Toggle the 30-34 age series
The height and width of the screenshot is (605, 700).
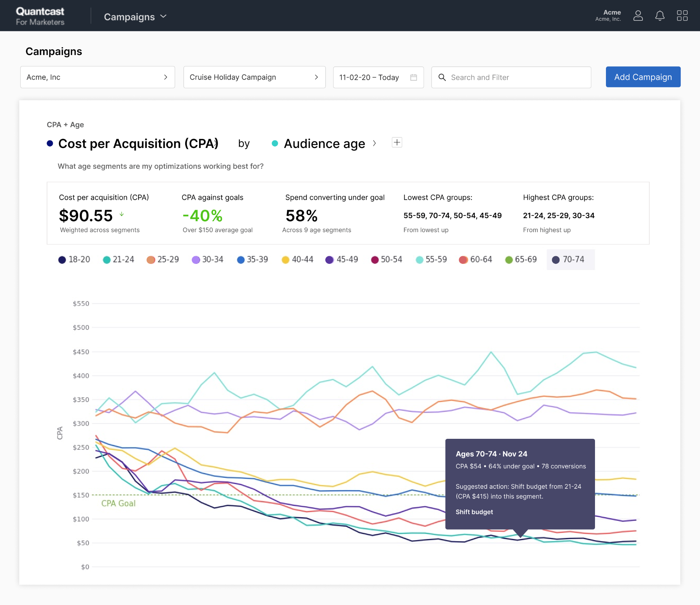pos(207,259)
